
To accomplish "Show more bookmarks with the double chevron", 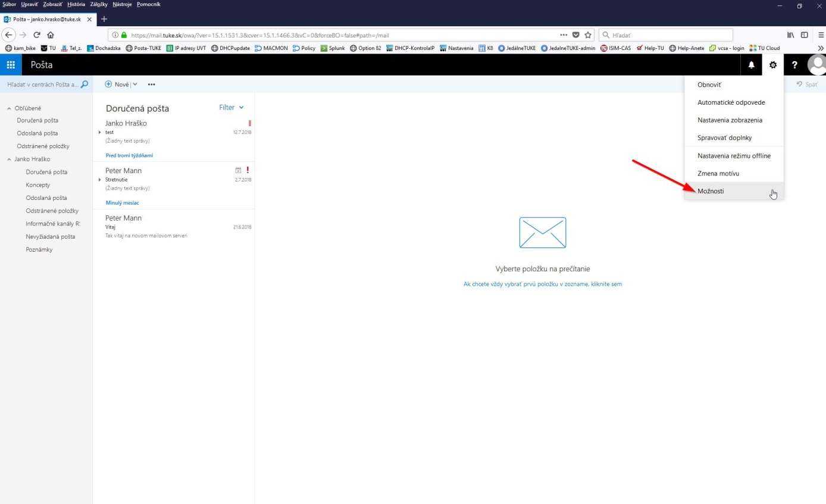I will pyautogui.click(x=821, y=48).
